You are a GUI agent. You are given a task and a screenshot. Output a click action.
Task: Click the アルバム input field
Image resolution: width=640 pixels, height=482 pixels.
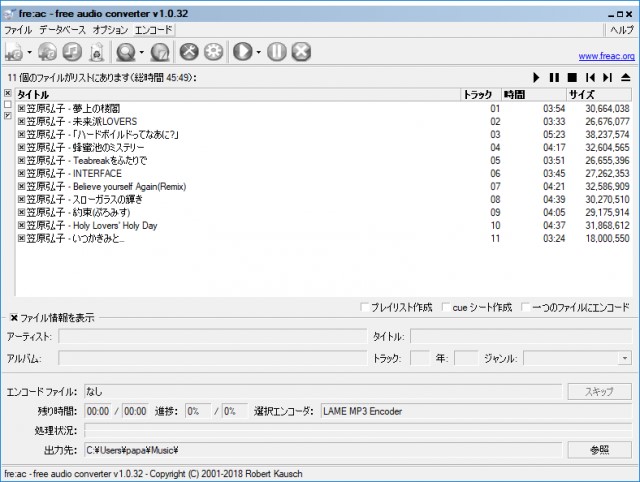[x=213, y=358]
